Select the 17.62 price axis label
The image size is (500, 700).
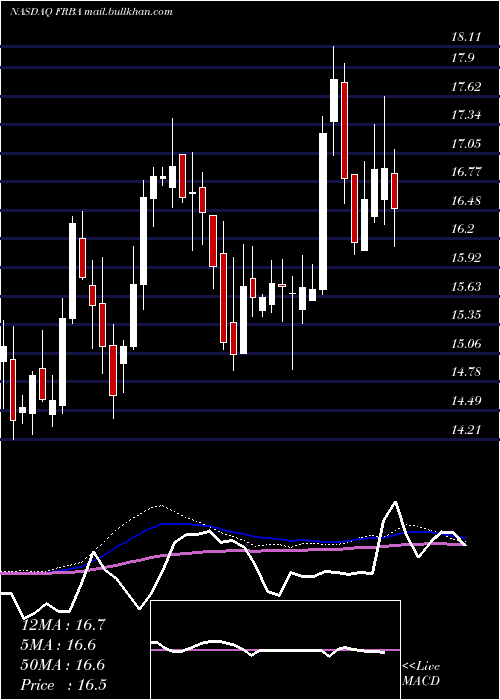466,87
